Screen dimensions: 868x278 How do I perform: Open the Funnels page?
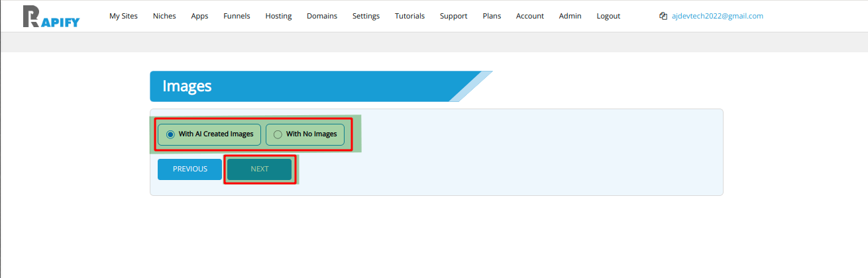pos(237,16)
